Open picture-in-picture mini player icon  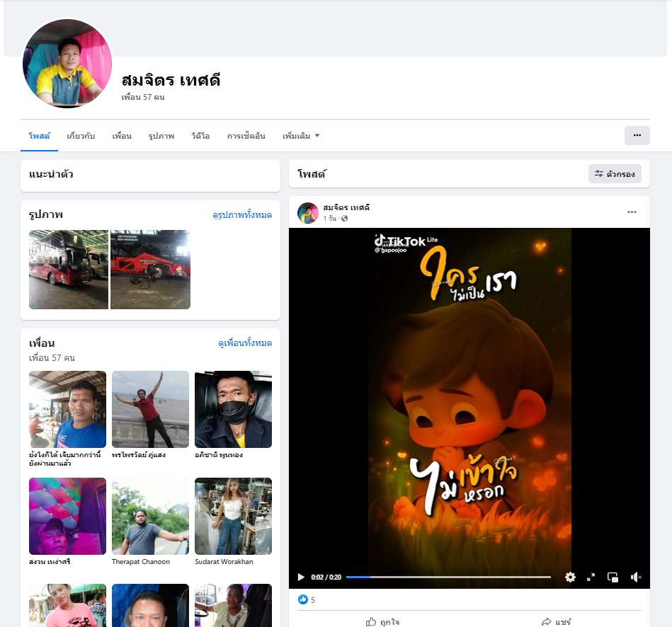click(613, 577)
